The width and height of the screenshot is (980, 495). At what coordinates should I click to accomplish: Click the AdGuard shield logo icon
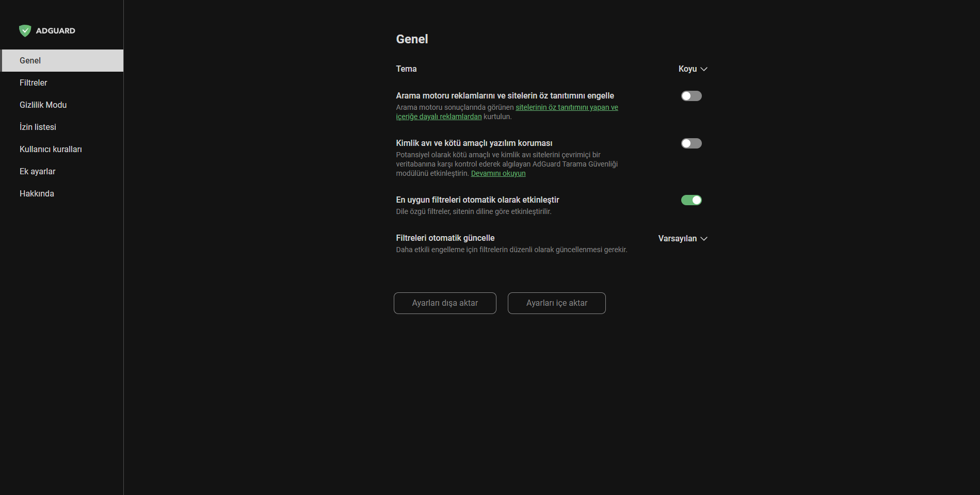[x=25, y=31]
